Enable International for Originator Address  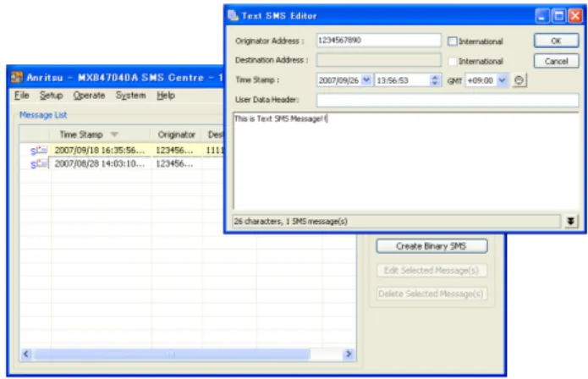453,41
